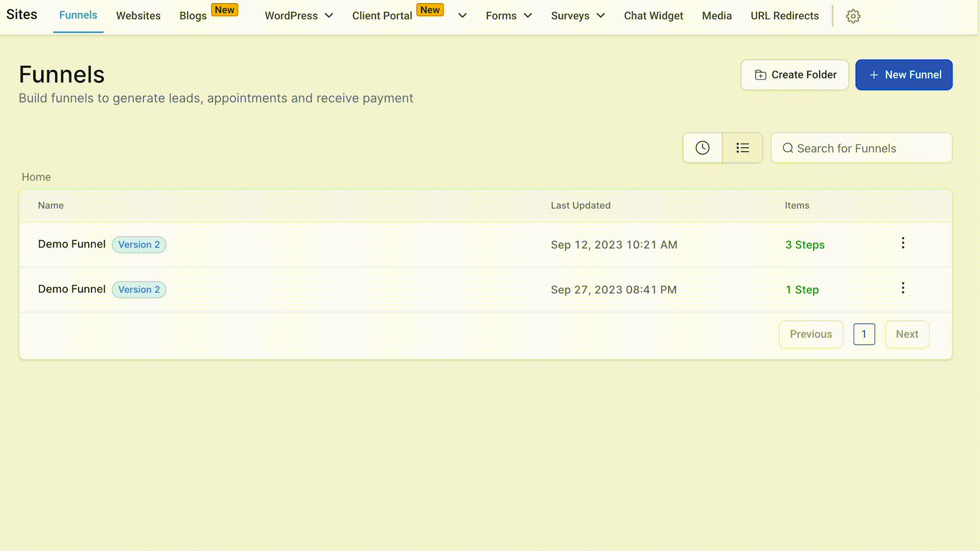Switch to recent view clock icon
This screenshot has width=980, height=551.
702,148
